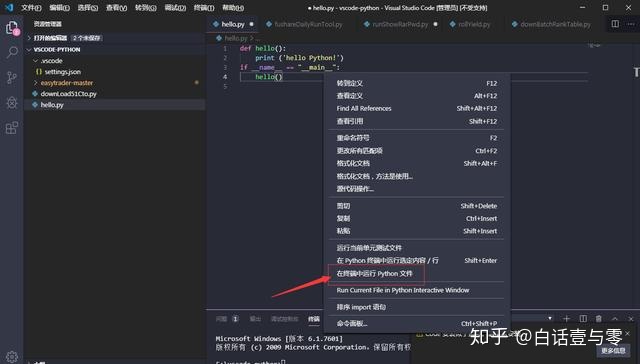This screenshot has width=640, height=364.
Task: Open the Manage gear at activity bar bottom
Action: point(12,357)
